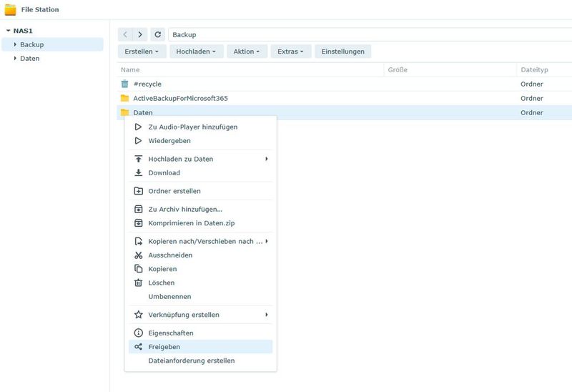
Task: Choose Ausschneiden from context menu
Action: [x=201, y=255]
